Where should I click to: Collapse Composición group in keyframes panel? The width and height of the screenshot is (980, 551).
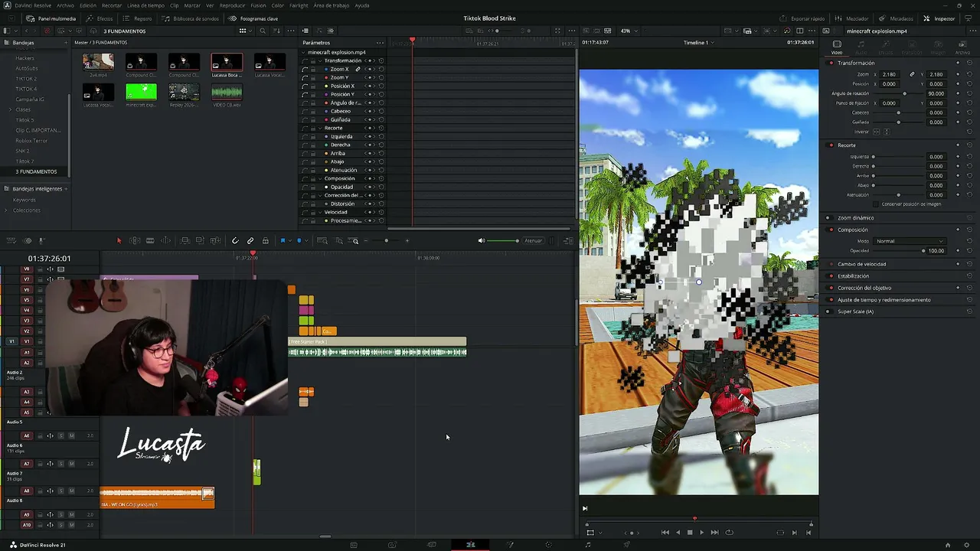[320, 178]
